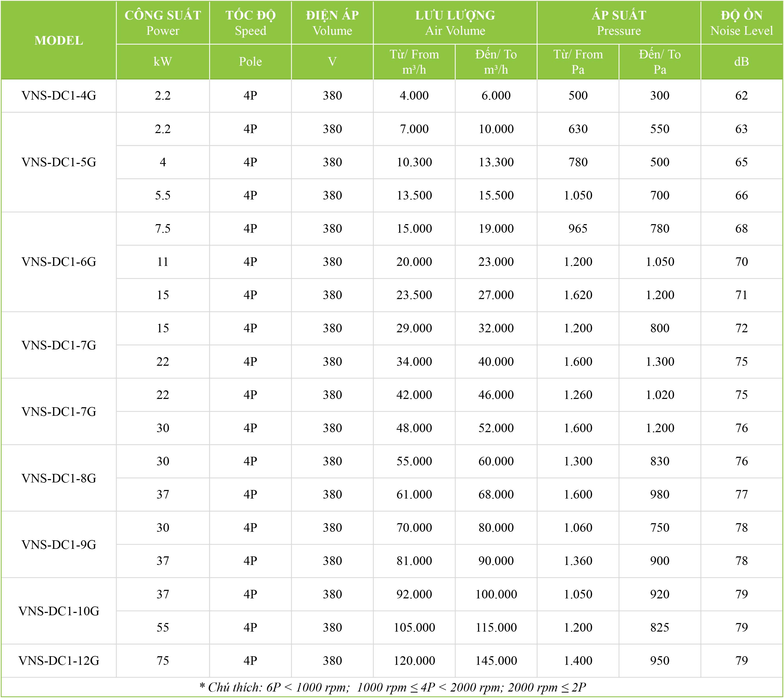Select the ĐIỆN ÁP Volume header
Viewport: 784px width, 698px height.
pyautogui.click(x=332, y=23)
